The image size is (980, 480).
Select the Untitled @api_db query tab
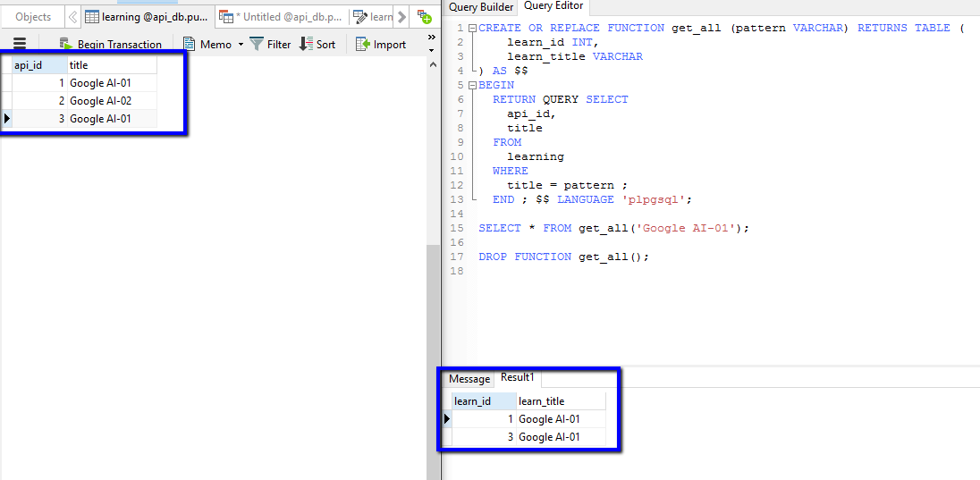(x=282, y=17)
